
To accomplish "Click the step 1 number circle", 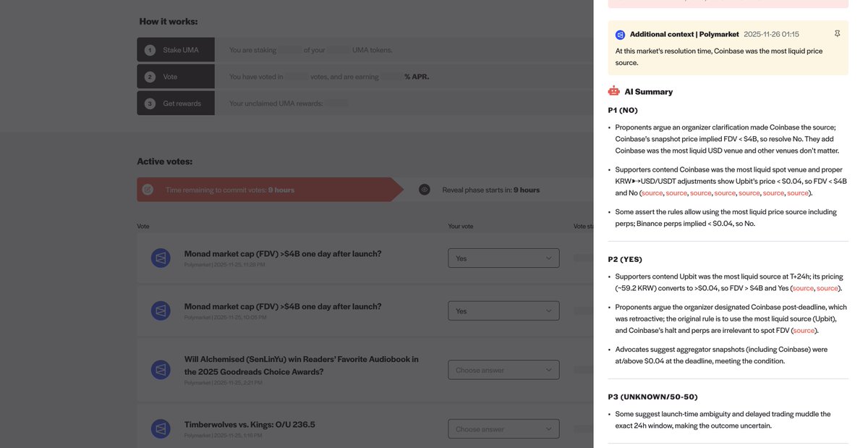I will click(x=150, y=50).
